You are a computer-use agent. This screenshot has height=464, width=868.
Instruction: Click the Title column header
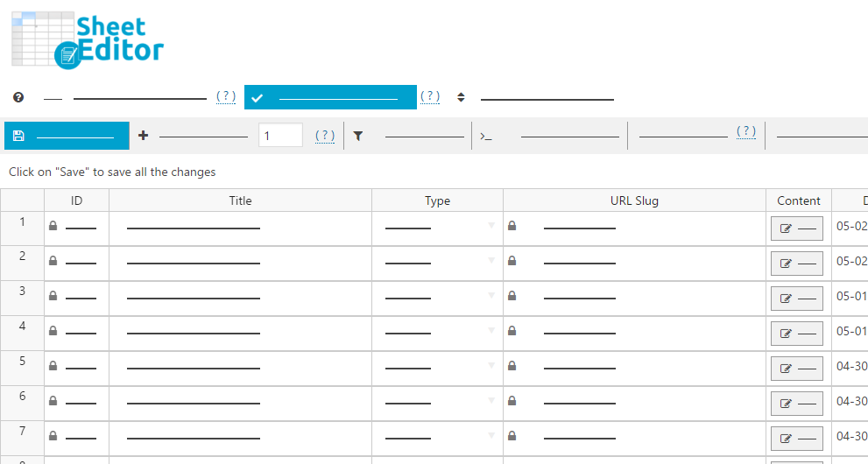coord(240,200)
